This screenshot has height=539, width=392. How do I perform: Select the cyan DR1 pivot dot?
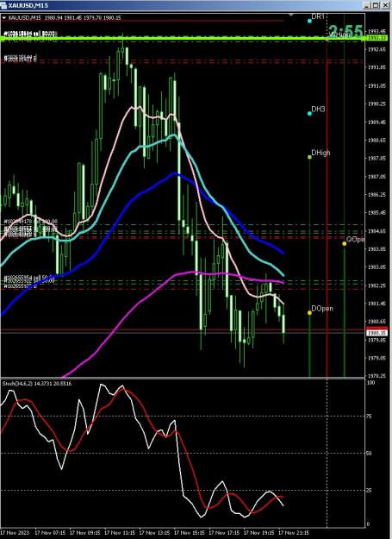(x=309, y=21)
